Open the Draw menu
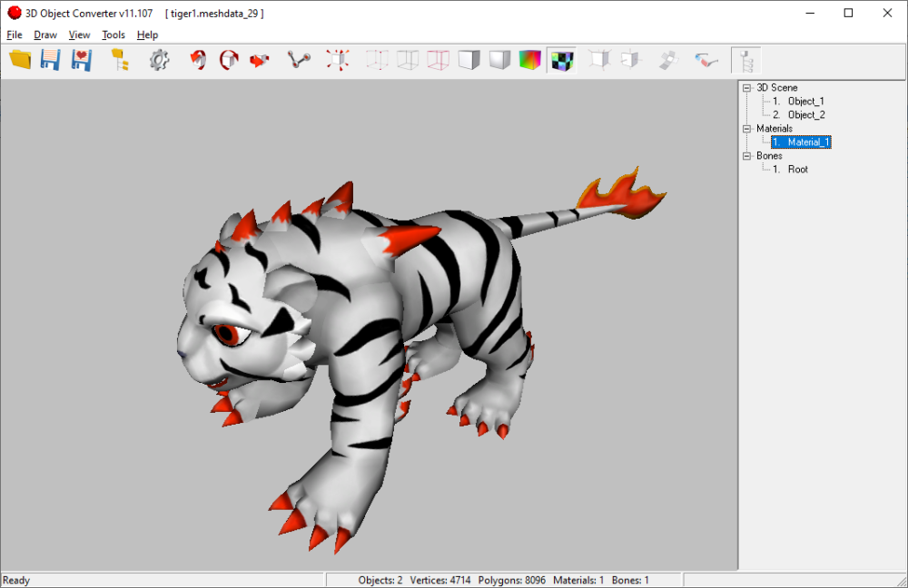The width and height of the screenshot is (908, 588). point(44,34)
